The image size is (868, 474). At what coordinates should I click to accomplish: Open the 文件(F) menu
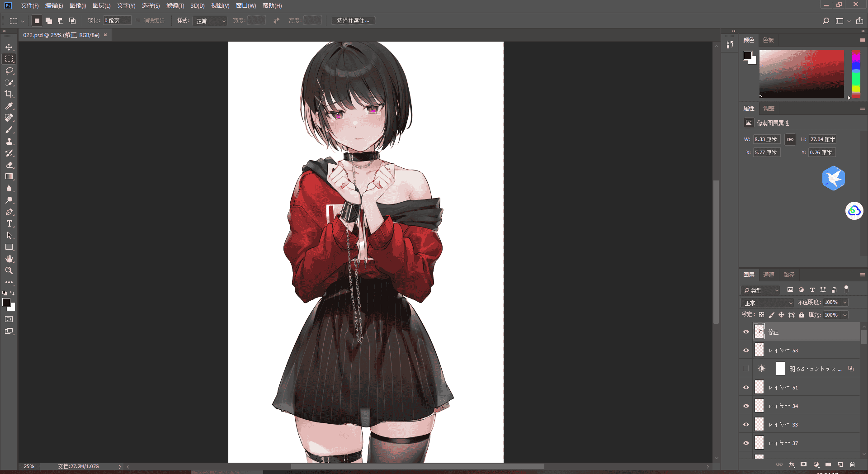[x=29, y=6]
